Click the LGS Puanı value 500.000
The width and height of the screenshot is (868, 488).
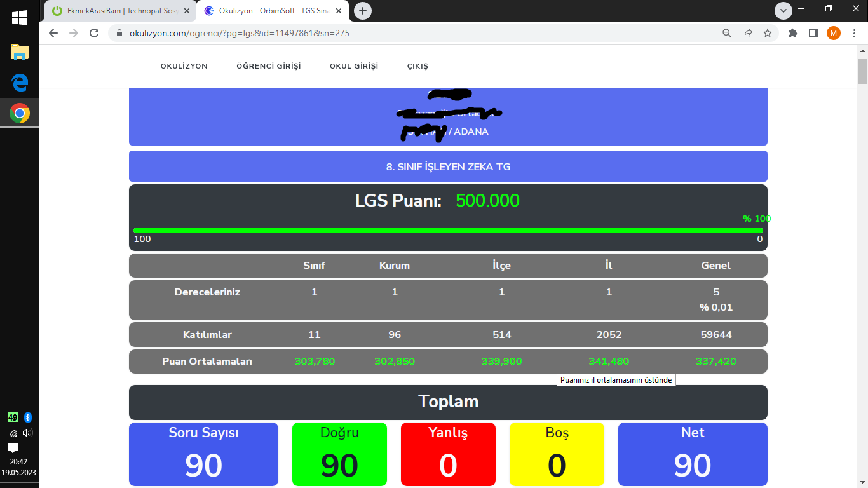487,201
